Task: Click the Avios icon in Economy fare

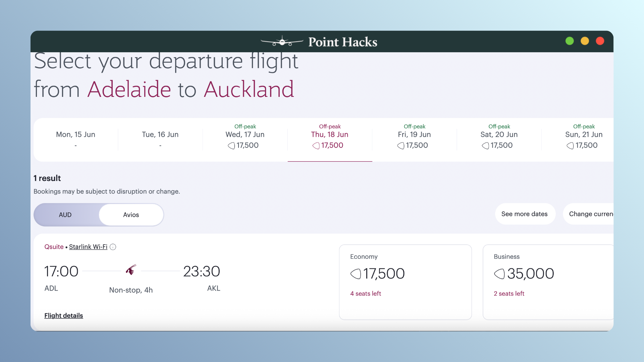Action: 356,274
